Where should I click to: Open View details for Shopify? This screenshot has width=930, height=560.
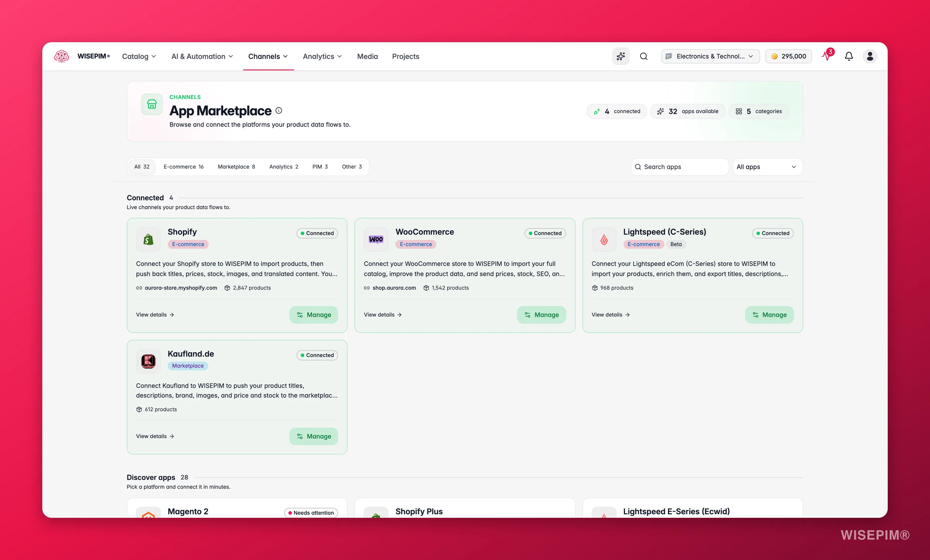(x=155, y=315)
